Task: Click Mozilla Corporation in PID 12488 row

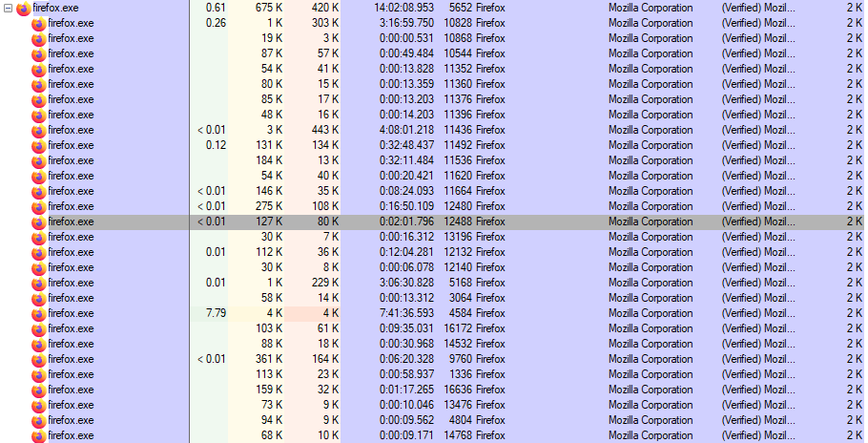Action: click(x=651, y=221)
